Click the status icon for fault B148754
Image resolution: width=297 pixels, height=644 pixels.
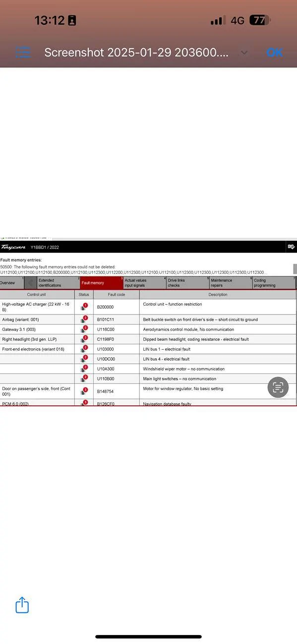(x=84, y=391)
